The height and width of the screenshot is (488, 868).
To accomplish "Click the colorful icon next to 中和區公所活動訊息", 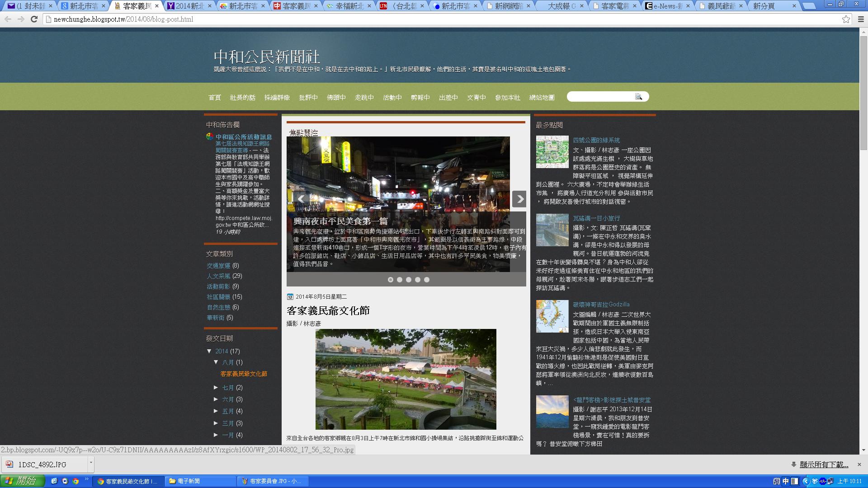I will click(x=210, y=136).
